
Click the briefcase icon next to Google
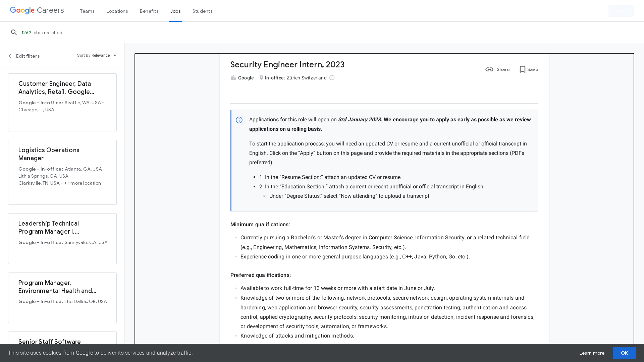[x=233, y=78]
